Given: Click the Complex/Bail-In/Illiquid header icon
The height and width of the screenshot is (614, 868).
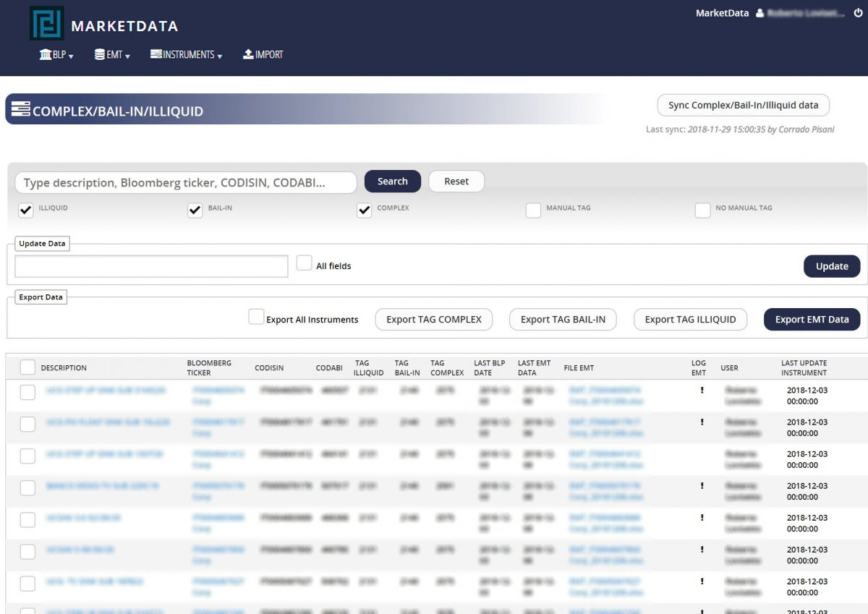Looking at the screenshot, I should 21,109.
